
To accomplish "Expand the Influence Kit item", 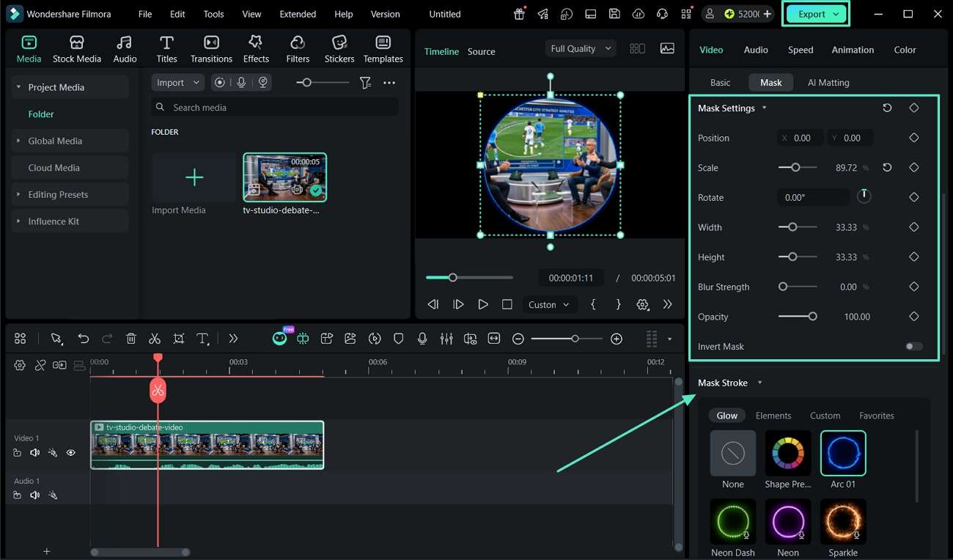I will click(18, 221).
